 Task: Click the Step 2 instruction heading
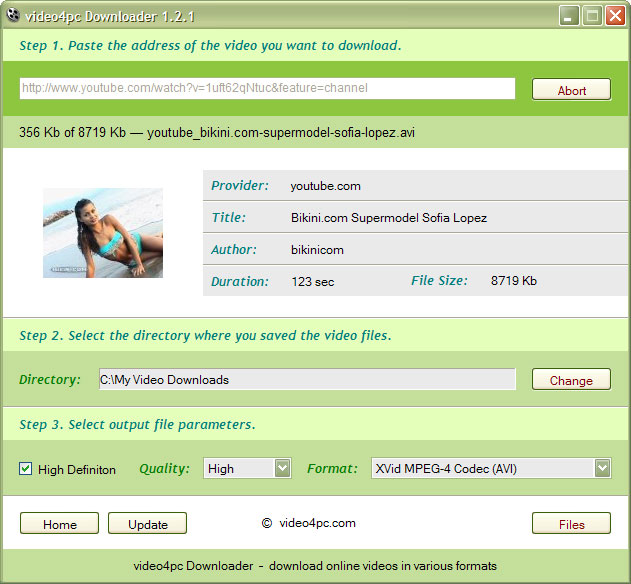click(205, 335)
